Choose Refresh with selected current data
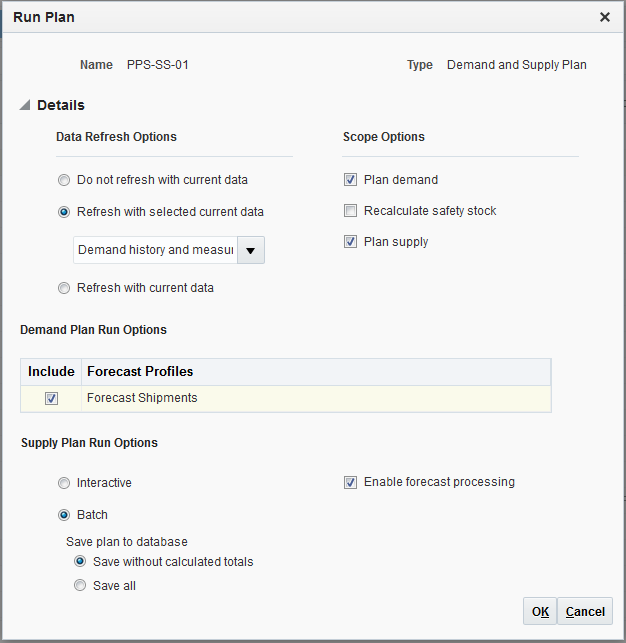The image size is (626, 643). (x=65, y=212)
